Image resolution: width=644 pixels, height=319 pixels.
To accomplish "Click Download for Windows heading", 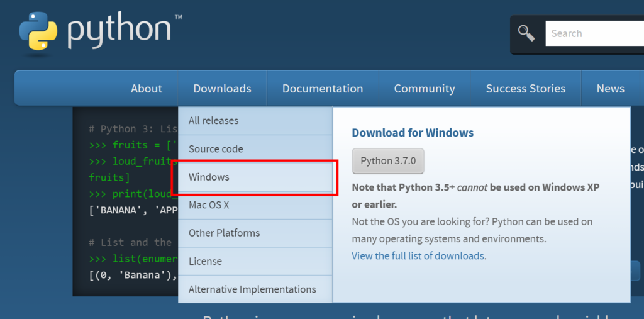I will [x=413, y=133].
